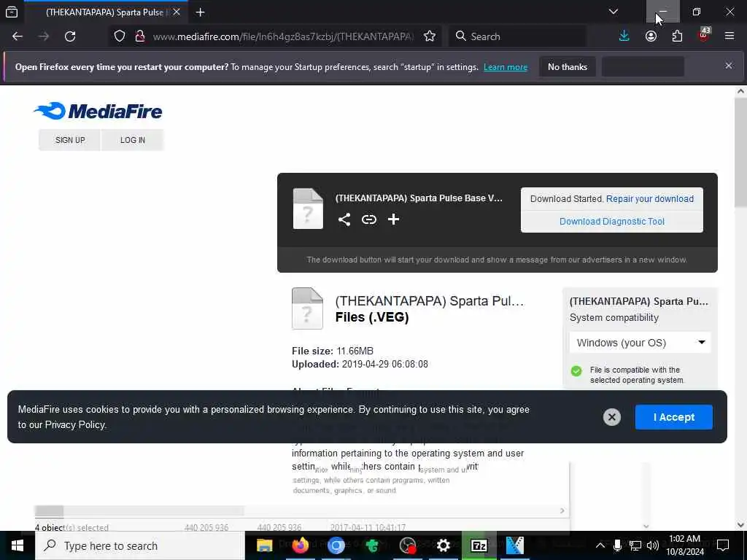Open the shield tracking protection icon
Viewport: 747px width, 560px height.
[x=120, y=36]
